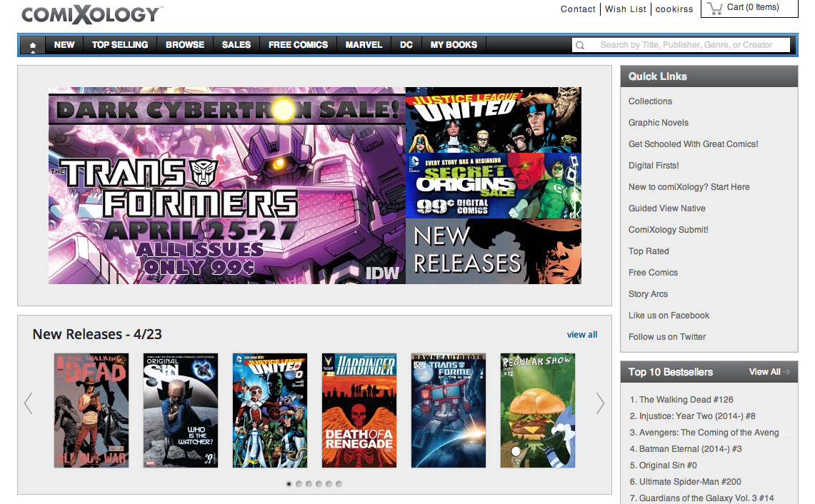Open the DC menu
The image size is (815, 504).
[406, 45]
